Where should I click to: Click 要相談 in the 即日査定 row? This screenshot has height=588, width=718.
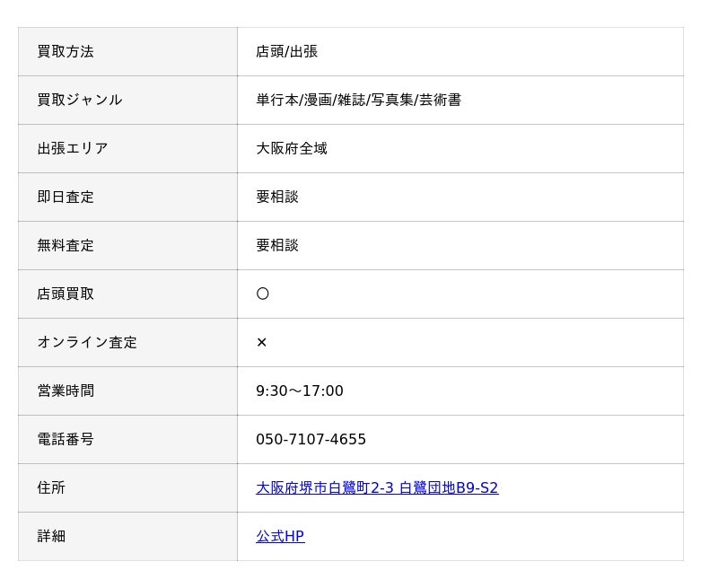click(277, 197)
